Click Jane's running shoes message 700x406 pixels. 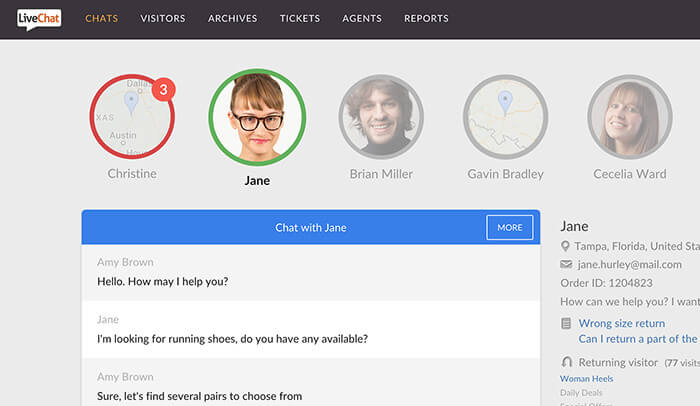pos(232,339)
